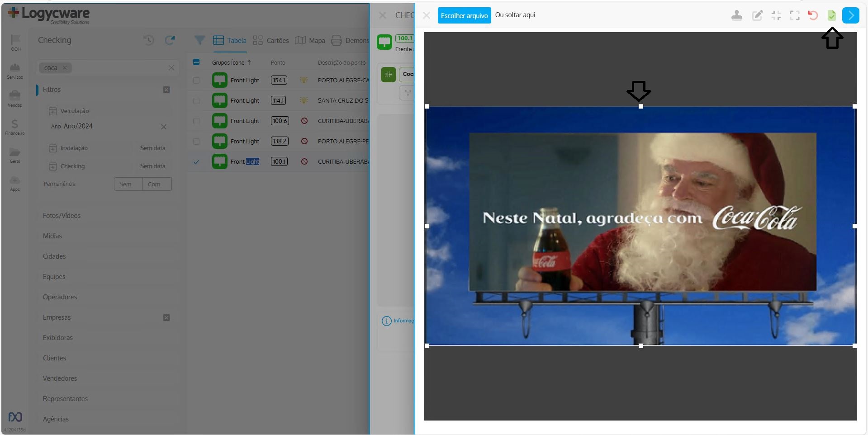
Task: Uncheck the selected row for point 100.1
Action: coord(196,161)
